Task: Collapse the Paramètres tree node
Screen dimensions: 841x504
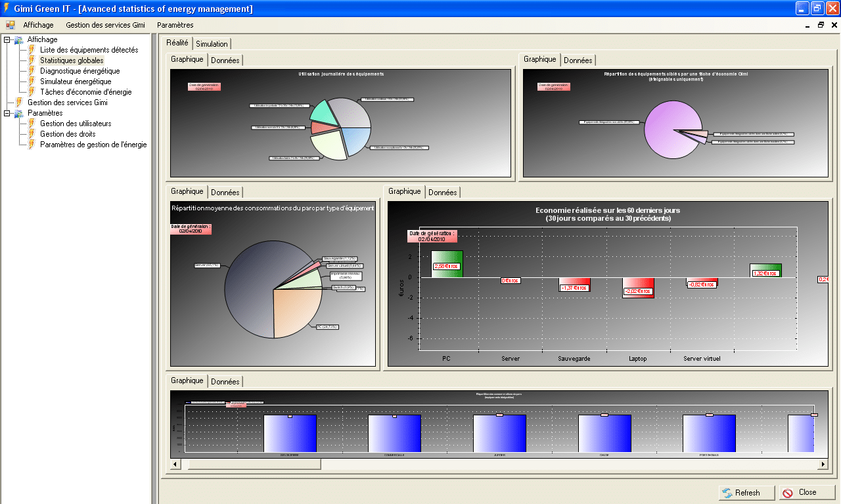Action: pos(7,113)
